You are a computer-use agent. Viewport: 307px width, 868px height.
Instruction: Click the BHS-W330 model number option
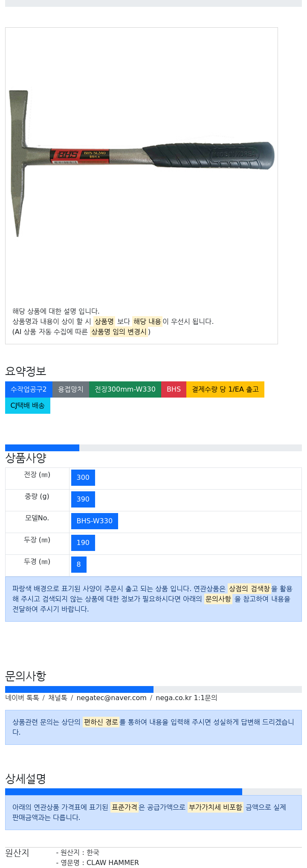pyautogui.click(x=95, y=521)
